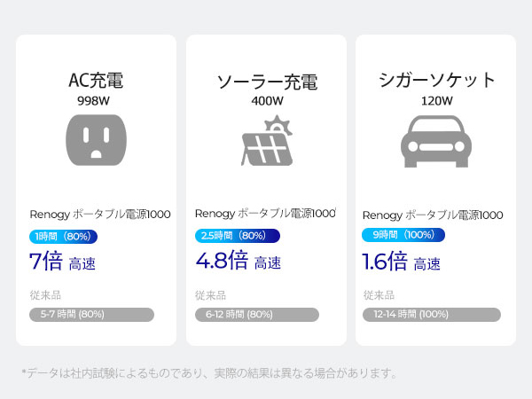Click the gray 5-7 時間 (80%) bar
This screenshot has height=399, width=532.
(92, 314)
